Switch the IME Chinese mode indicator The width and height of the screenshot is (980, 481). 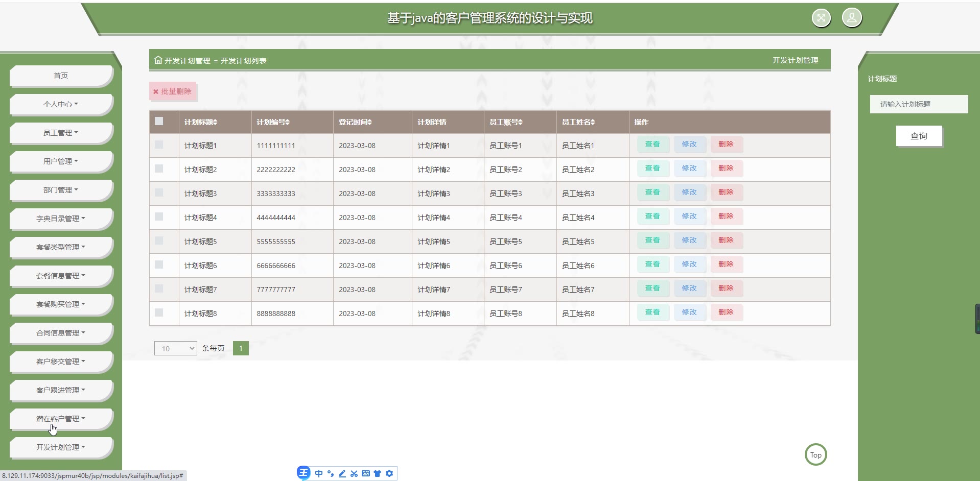tap(319, 473)
